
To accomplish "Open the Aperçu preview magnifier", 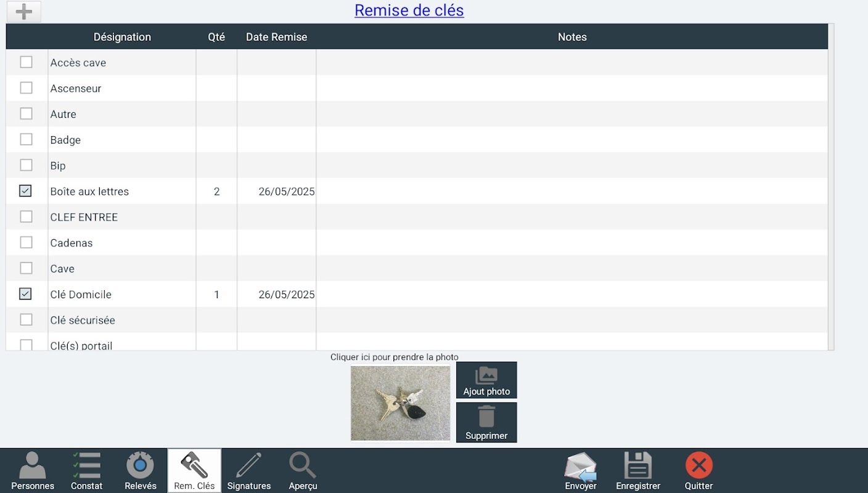I will click(303, 471).
